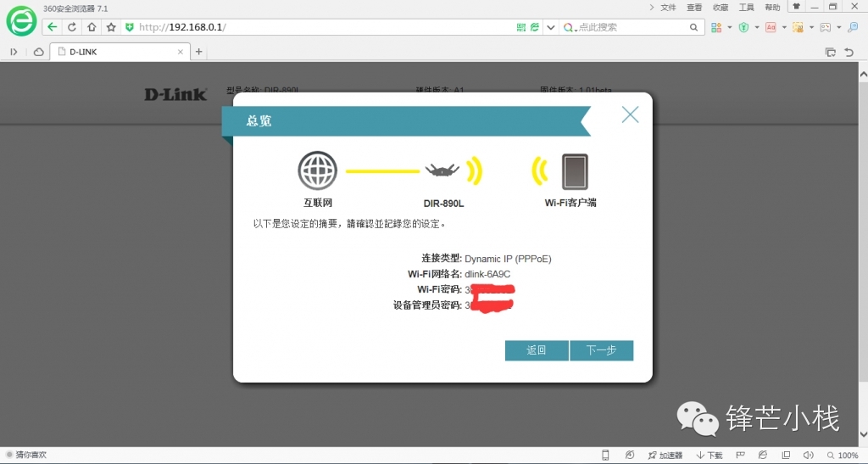Open the 100% zoom level control
This screenshot has width=868, height=464.
[843, 456]
